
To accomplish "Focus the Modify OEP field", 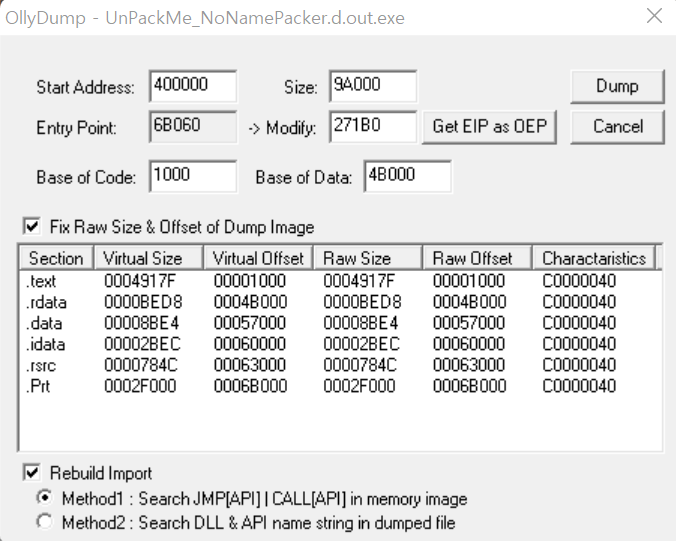I will click(x=373, y=127).
